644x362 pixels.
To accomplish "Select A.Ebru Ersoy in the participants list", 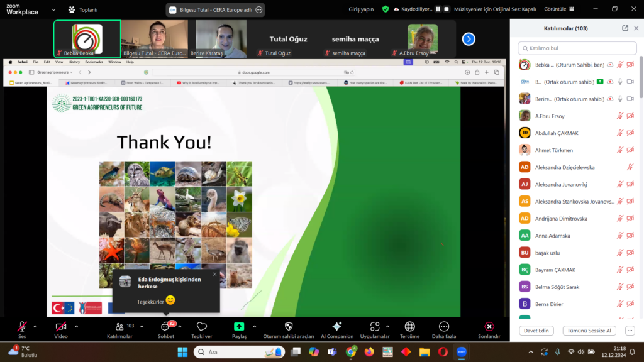I will point(552,116).
